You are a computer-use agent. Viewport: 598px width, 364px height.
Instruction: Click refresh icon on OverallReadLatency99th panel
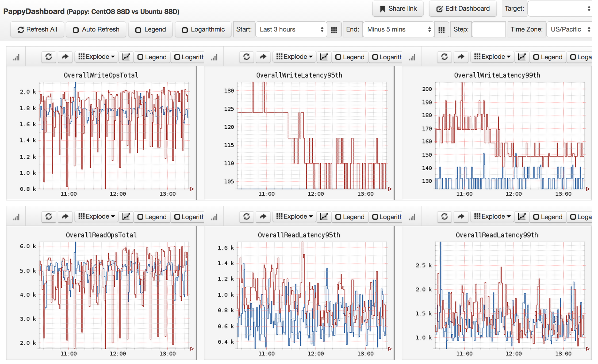point(444,216)
